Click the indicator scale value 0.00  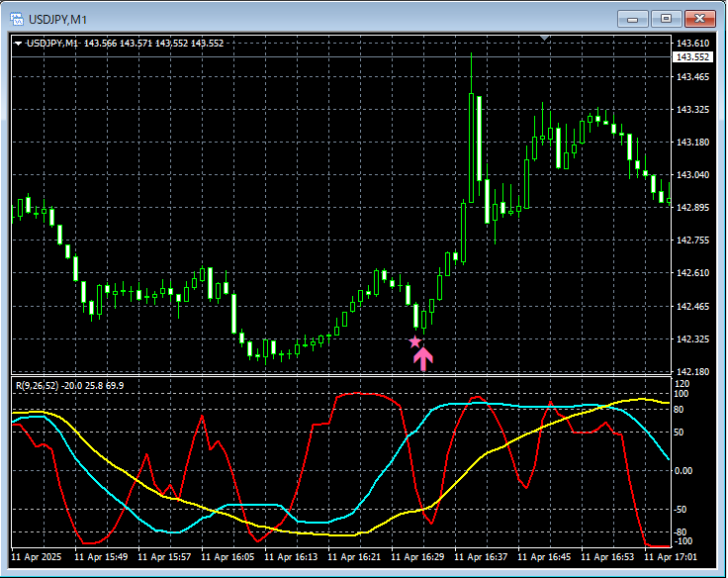tap(683, 471)
